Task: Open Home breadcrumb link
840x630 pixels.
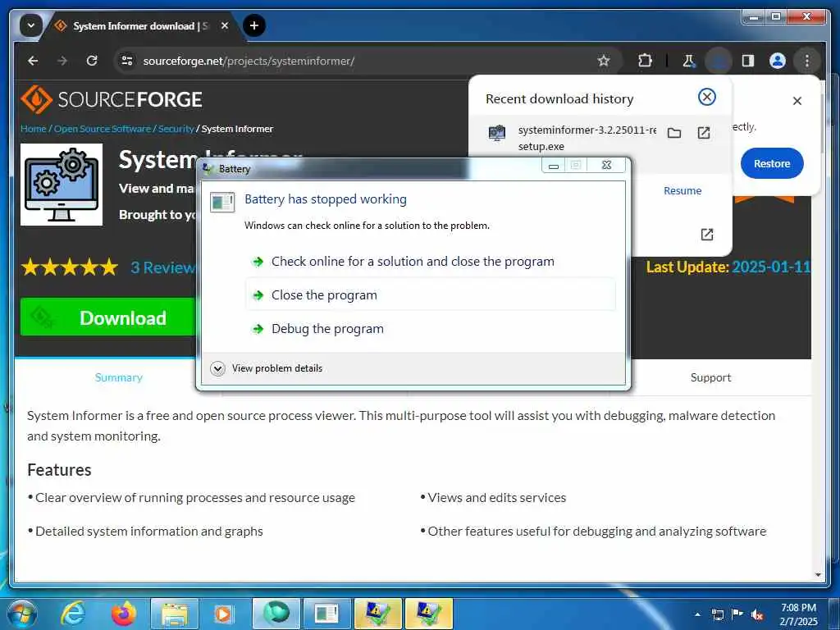Action: pyautogui.click(x=33, y=129)
